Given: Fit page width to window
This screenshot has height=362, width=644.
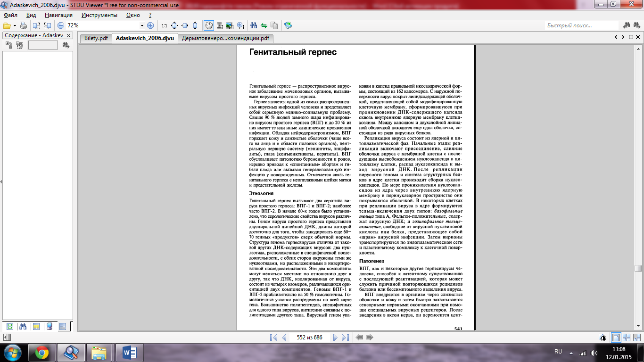Looking at the screenshot, I should point(185,25).
